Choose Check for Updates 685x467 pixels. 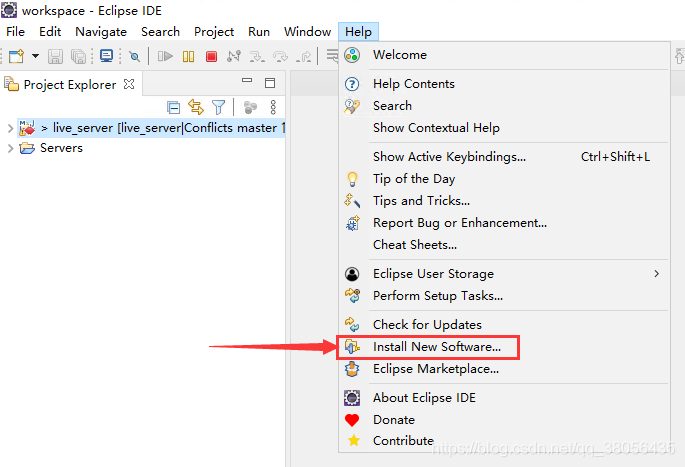click(x=504, y=325)
